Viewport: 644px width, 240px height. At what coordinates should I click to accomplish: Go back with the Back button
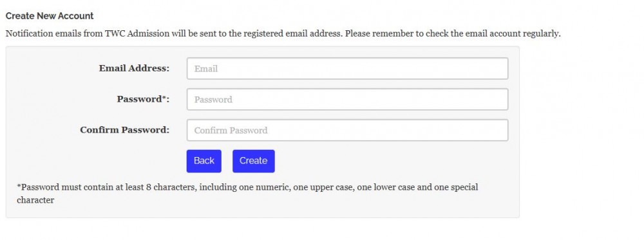coord(204,161)
